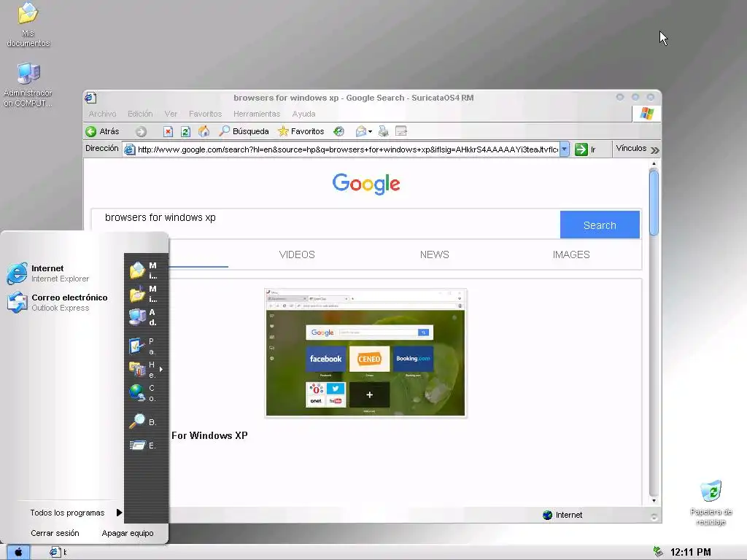747x560 pixels.
Task: Switch to the VIDEOS tab
Action: pos(297,254)
